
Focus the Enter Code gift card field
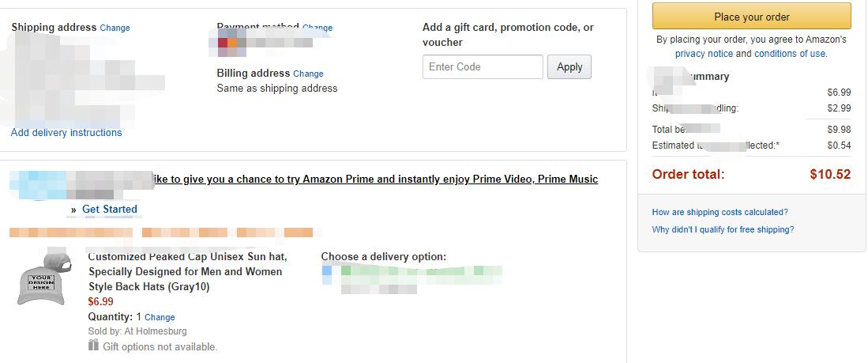[483, 66]
